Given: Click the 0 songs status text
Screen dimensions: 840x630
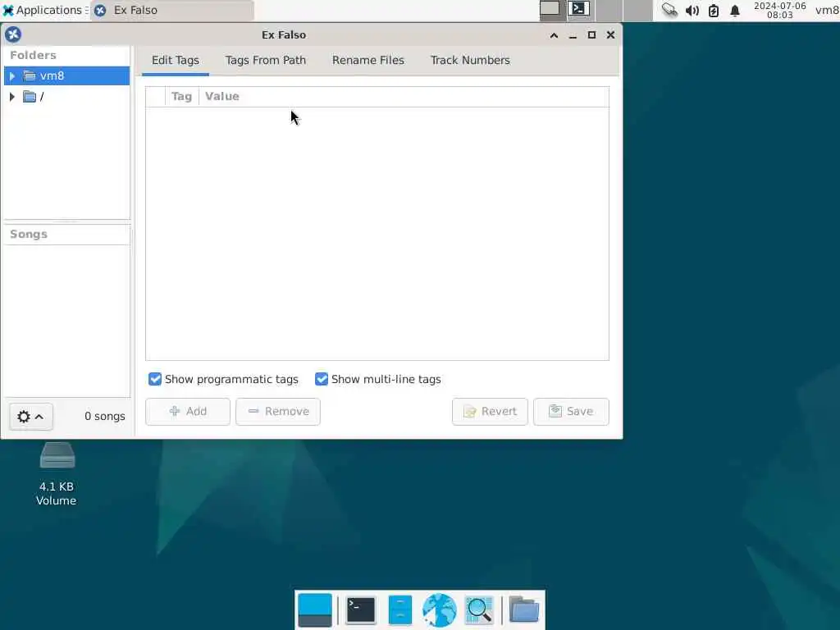Looking at the screenshot, I should click(x=104, y=416).
